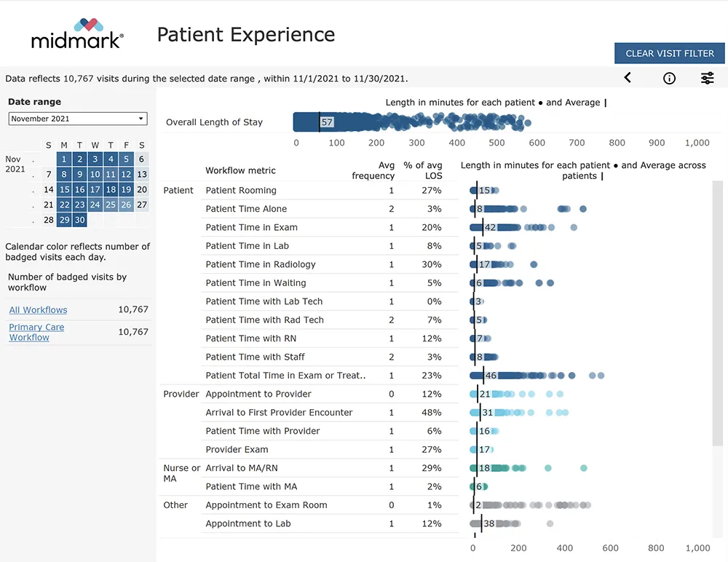Select the Appointment to Lab metric

point(248,523)
